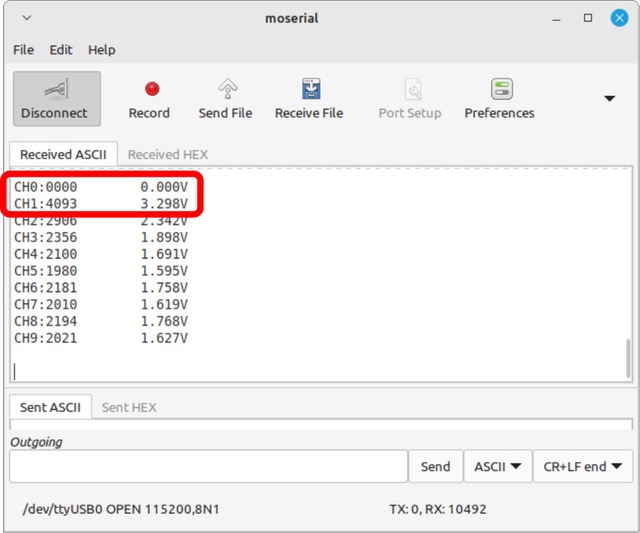Click the received text vertical scrollbar
The image size is (640, 533).
[628, 357]
